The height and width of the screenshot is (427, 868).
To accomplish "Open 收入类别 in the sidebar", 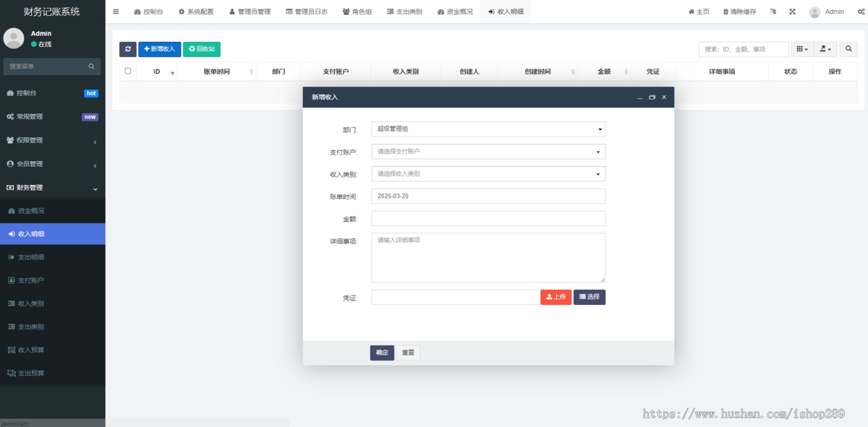I will pos(52,303).
